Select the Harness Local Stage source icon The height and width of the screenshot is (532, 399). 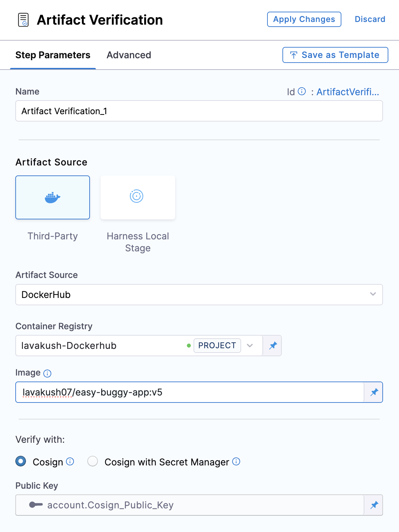(137, 196)
